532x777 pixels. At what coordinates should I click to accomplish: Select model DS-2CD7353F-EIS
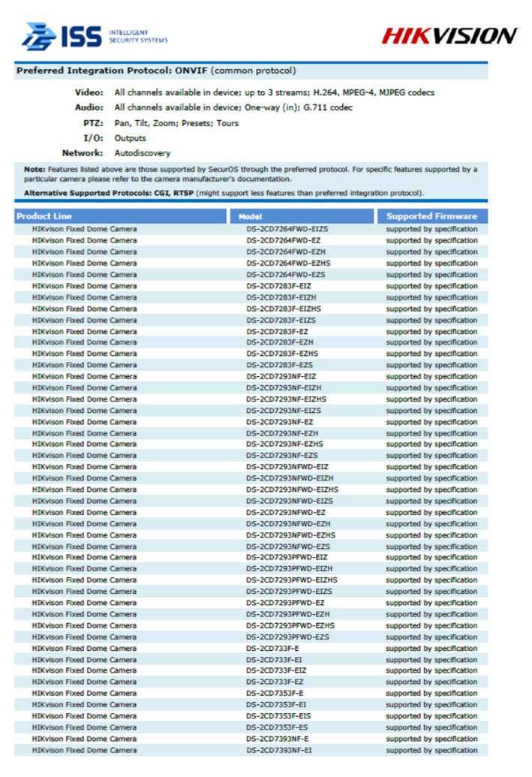click(x=279, y=716)
